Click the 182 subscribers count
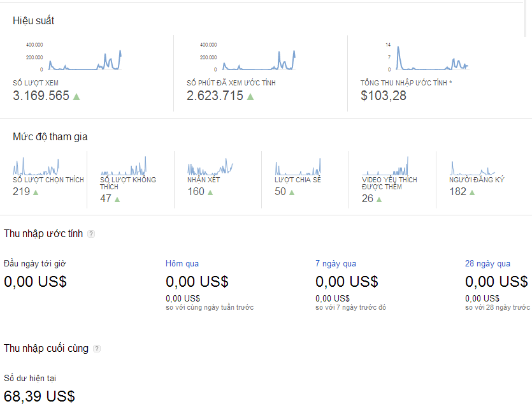 [457, 191]
